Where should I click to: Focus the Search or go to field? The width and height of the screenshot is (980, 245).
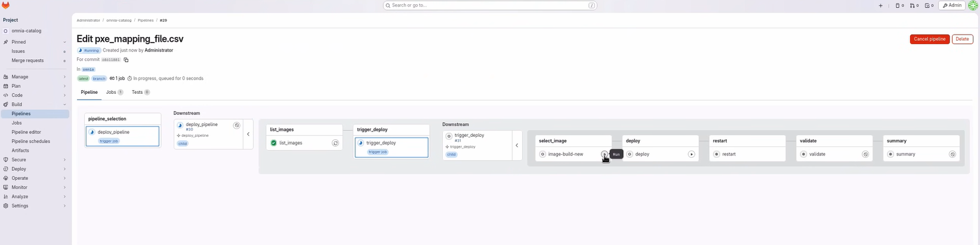[490, 5]
